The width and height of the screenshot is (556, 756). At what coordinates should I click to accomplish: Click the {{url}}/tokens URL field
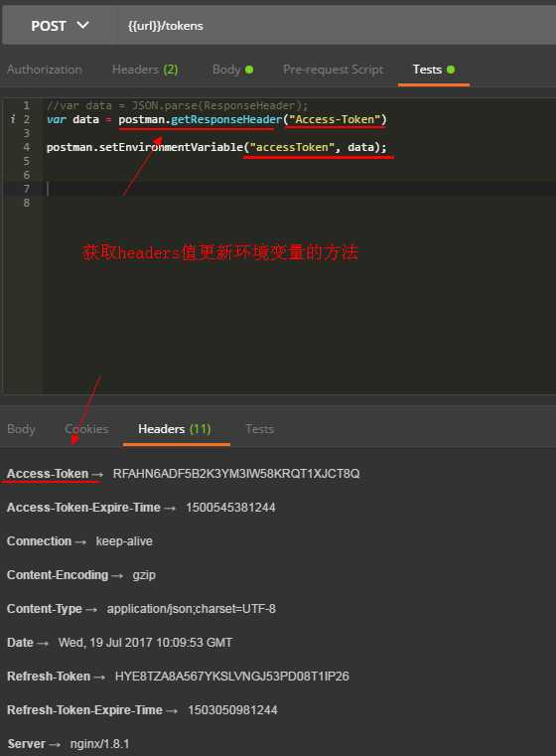(338, 26)
